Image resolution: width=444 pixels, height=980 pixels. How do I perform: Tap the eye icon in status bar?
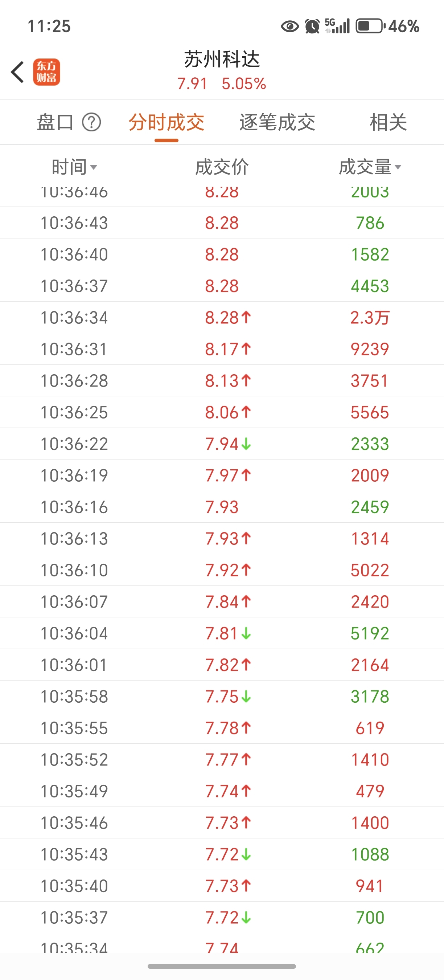290,26
